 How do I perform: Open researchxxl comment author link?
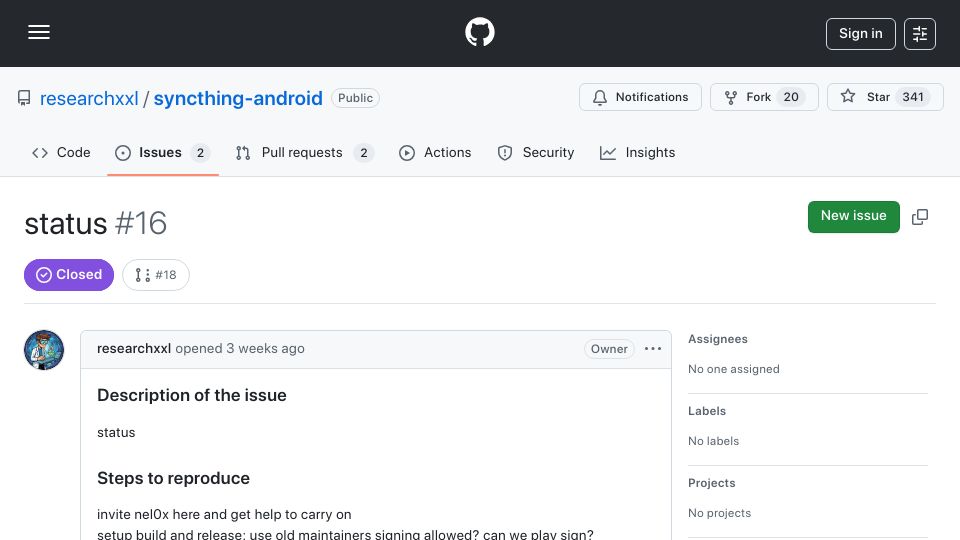tap(133, 349)
